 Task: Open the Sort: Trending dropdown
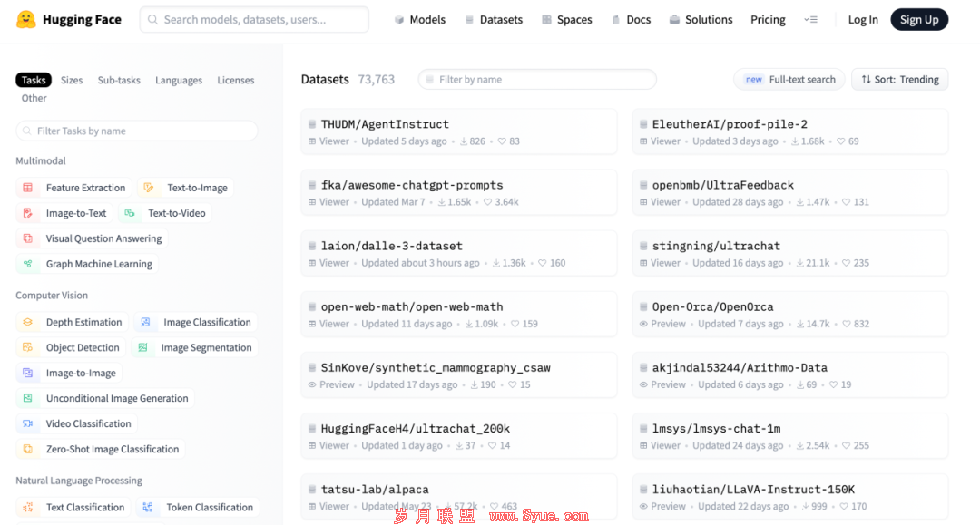pyautogui.click(x=899, y=79)
